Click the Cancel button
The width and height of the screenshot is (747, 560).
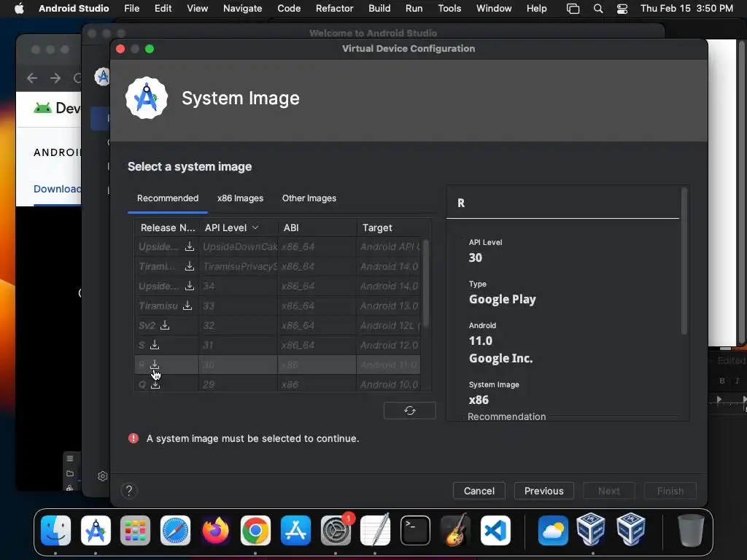pyautogui.click(x=479, y=491)
